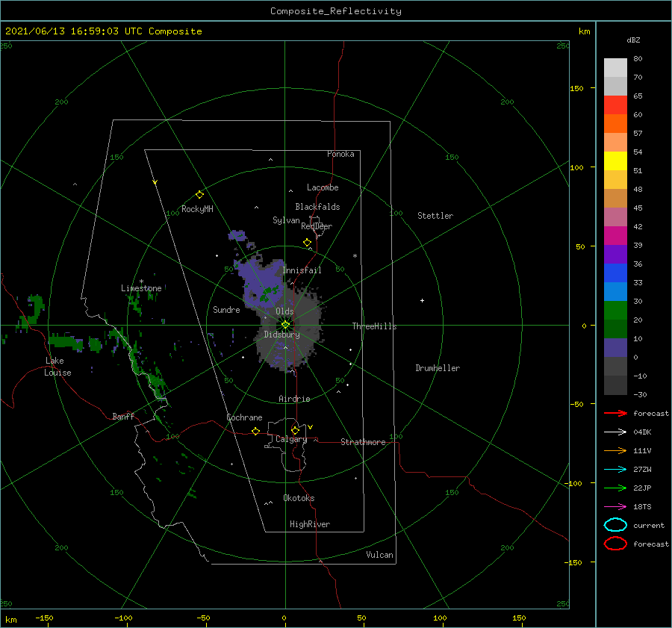Click the Ponoka label
The image size is (672, 628).
coord(340,154)
